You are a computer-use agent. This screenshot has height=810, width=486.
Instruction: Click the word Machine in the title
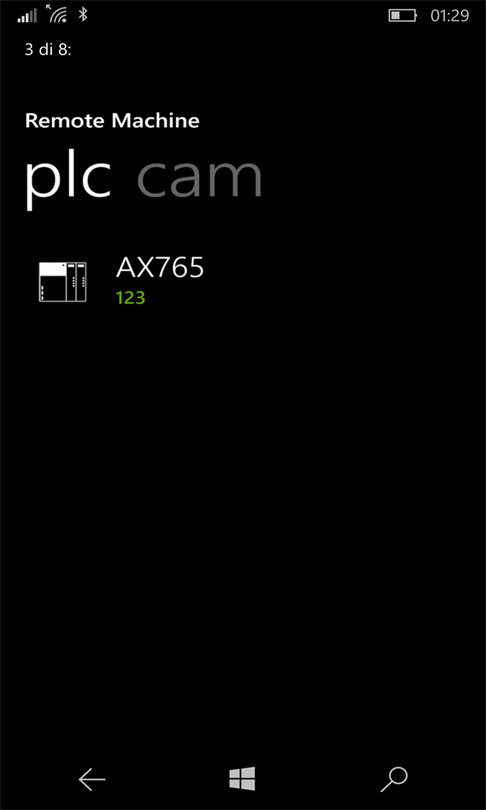click(156, 121)
